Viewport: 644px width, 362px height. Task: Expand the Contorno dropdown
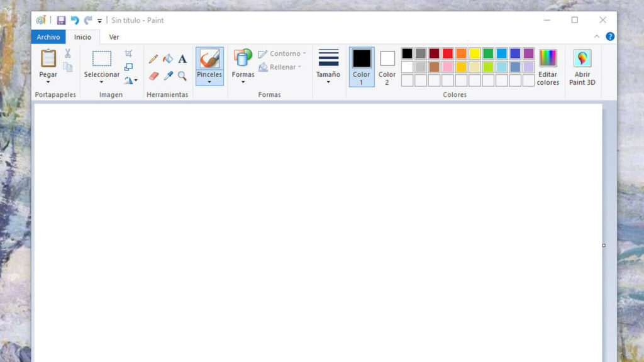pos(282,53)
